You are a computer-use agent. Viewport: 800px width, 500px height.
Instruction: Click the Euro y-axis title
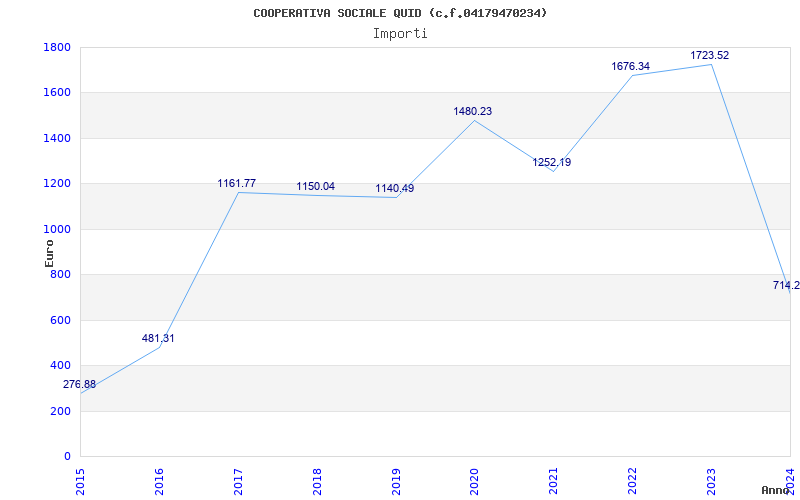pos(49,253)
